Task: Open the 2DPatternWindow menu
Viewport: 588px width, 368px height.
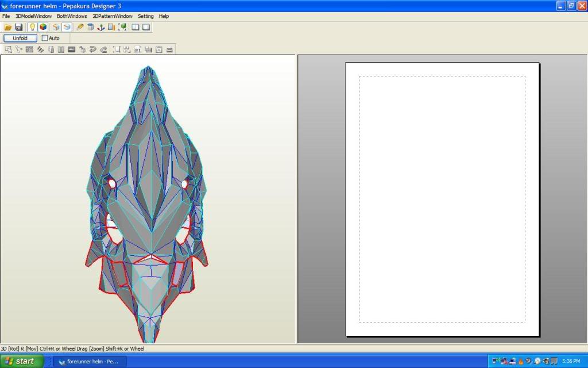Action: [113, 16]
